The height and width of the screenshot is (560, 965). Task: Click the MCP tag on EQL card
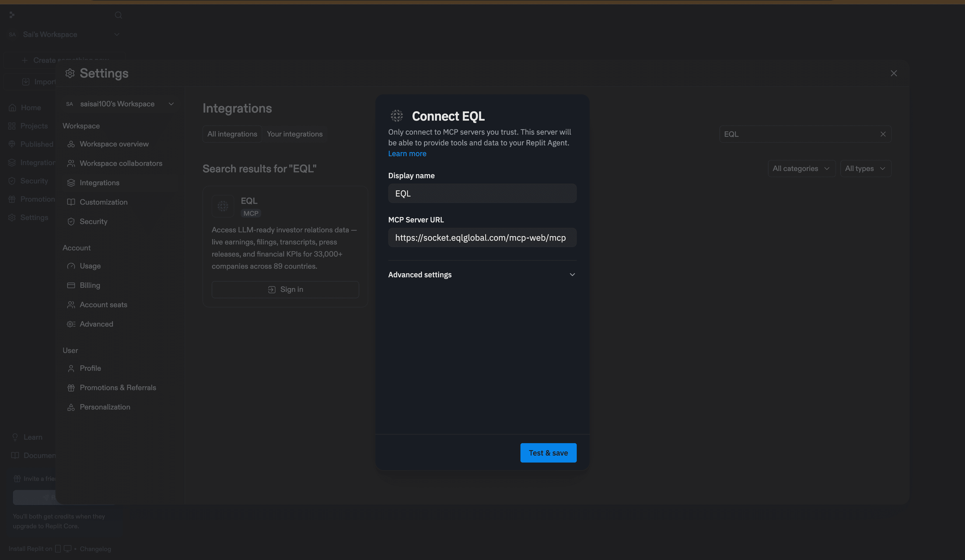251,213
